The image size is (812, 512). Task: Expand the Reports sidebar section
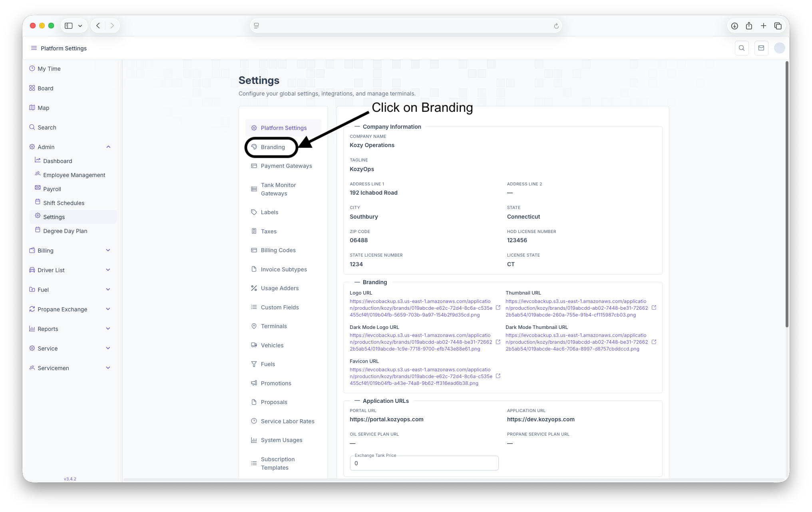[108, 329]
